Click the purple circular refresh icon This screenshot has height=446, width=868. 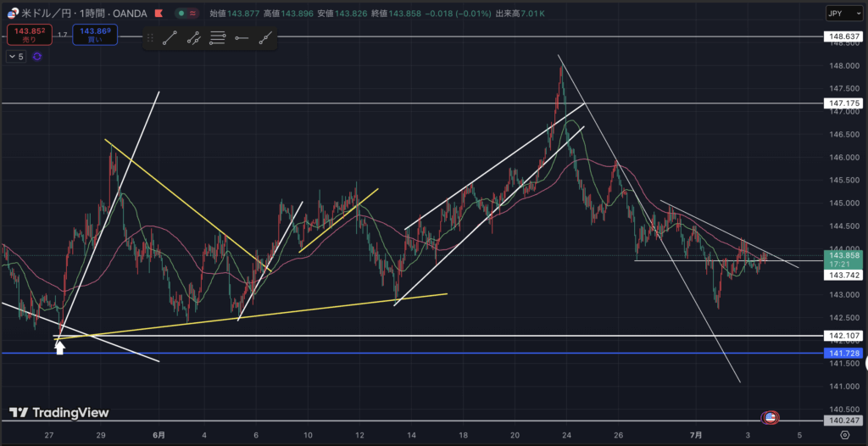point(37,56)
